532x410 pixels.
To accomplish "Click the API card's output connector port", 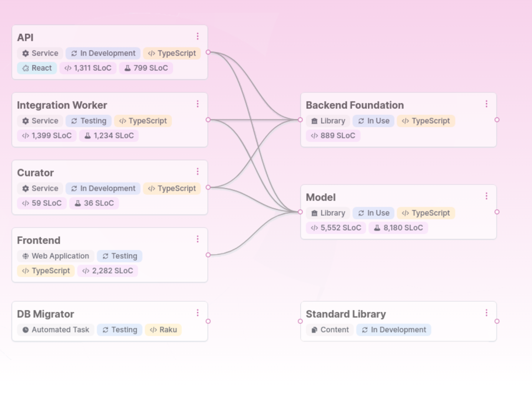I will [x=208, y=52].
